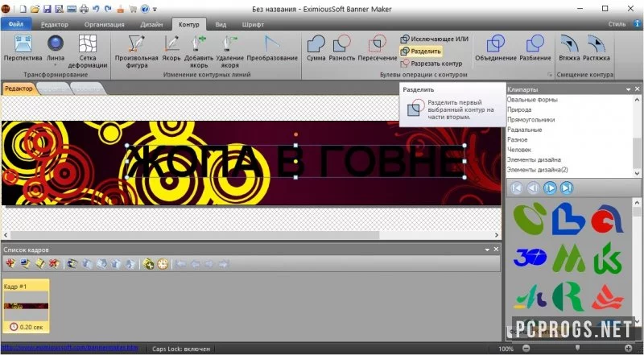Viewport: 644px width, 355px height.
Task: Pick the green oval logo clipart
Action: point(530,219)
